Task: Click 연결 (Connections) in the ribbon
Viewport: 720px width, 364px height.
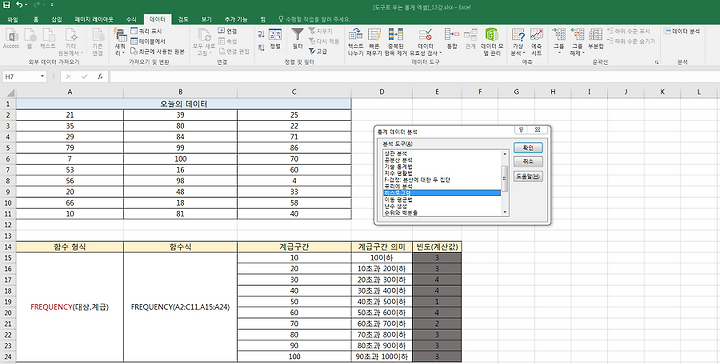Action: (228, 31)
